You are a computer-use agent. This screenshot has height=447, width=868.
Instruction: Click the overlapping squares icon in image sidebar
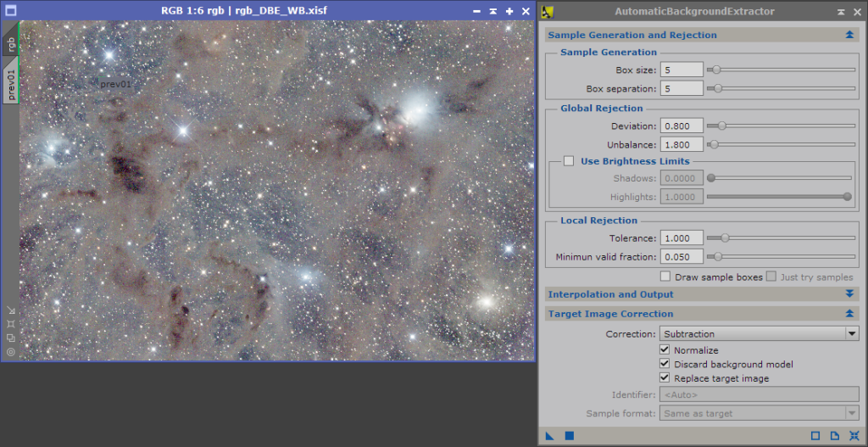click(11, 337)
